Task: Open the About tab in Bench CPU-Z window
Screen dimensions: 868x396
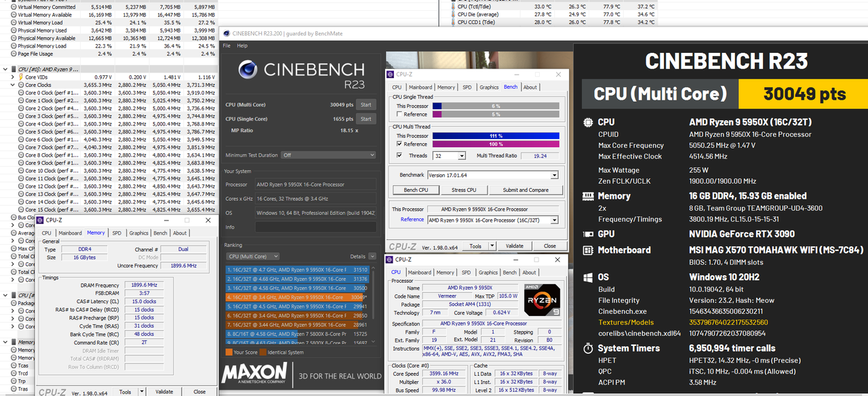Action: (x=530, y=87)
